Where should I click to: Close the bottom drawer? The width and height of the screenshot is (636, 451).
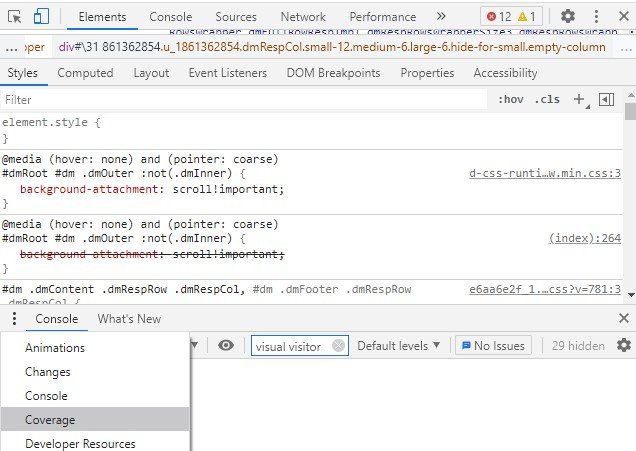tap(624, 318)
